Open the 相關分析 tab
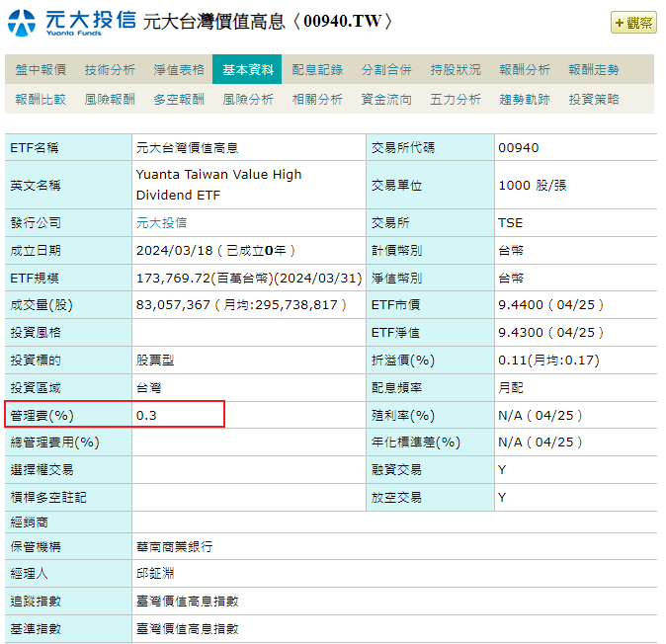The width and height of the screenshot is (666, 644). 317,99
